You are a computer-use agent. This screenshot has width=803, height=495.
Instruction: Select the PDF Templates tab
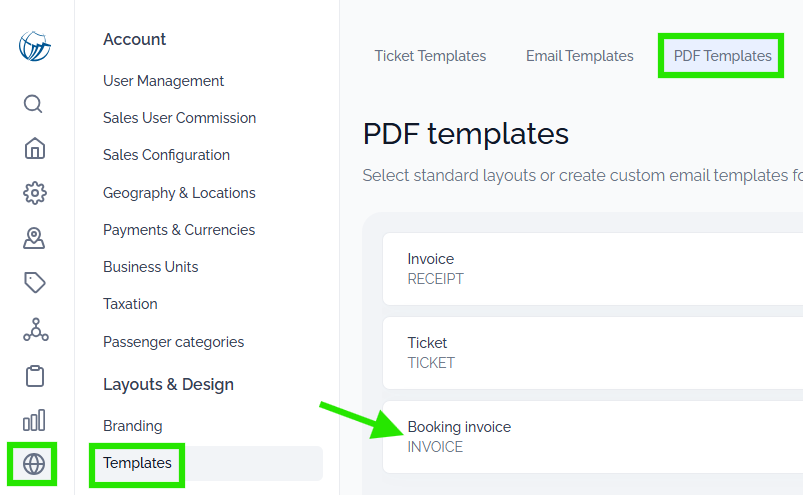(722, 56)
